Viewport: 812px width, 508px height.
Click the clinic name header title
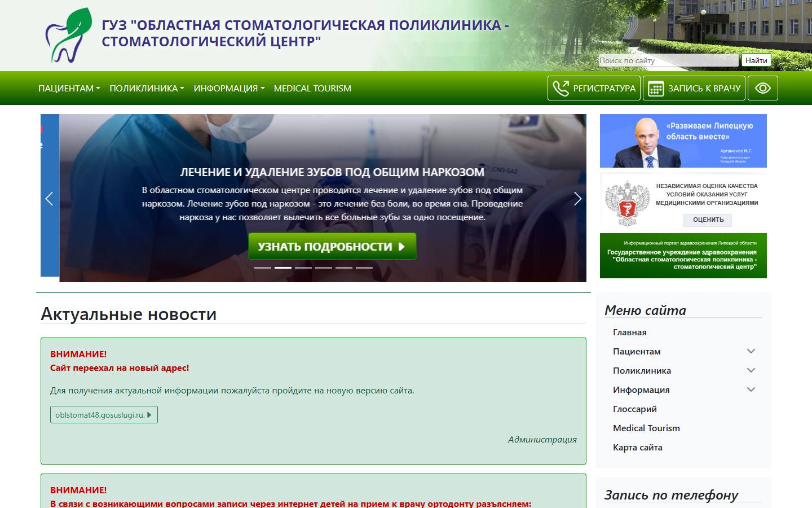click(306, 33)
